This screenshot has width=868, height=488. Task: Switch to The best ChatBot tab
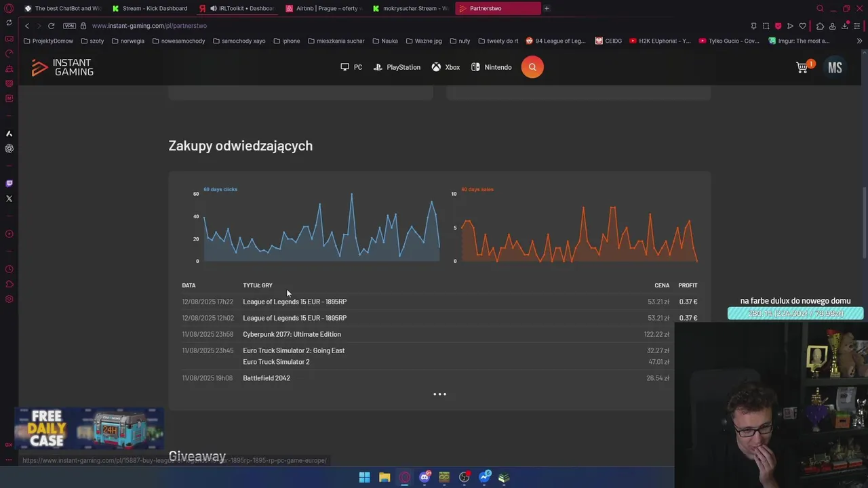click(x=62, y=8)
